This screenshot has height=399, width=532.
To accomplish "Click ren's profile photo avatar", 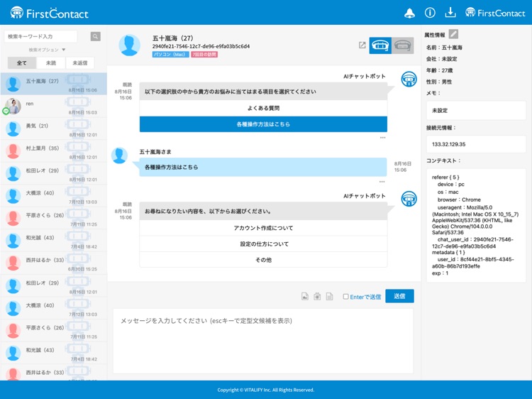I will click(13, 106).
